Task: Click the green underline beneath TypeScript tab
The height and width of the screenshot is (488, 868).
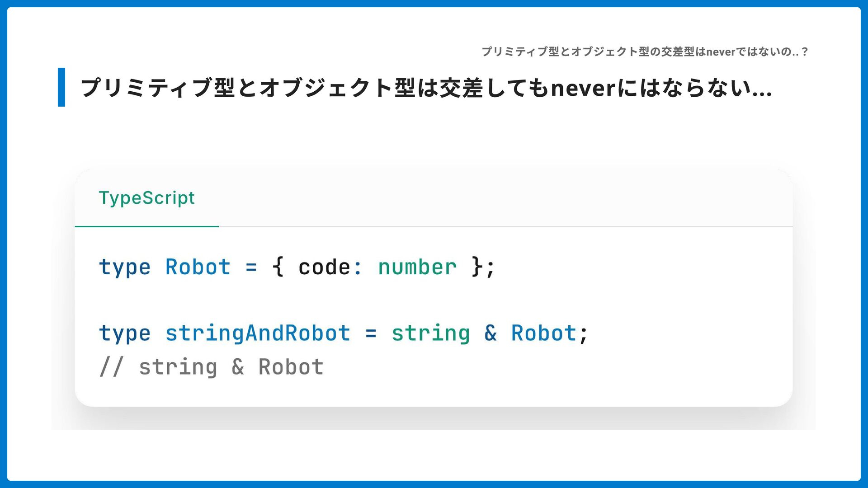Action: [x=146, y=226]
